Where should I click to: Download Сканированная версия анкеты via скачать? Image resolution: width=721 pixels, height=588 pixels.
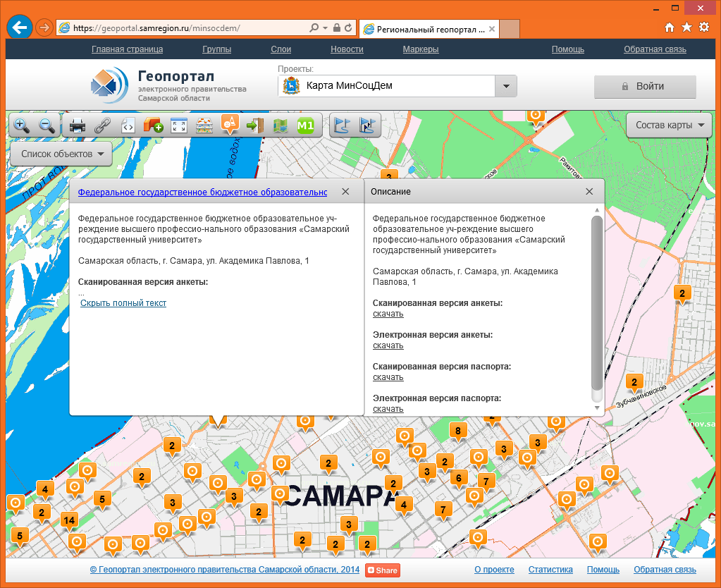click(388, 314)
